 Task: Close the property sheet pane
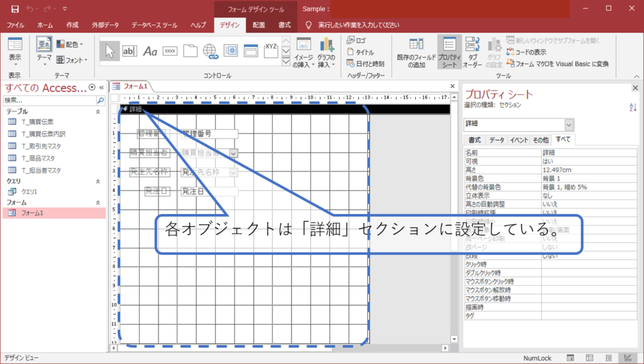635,88
